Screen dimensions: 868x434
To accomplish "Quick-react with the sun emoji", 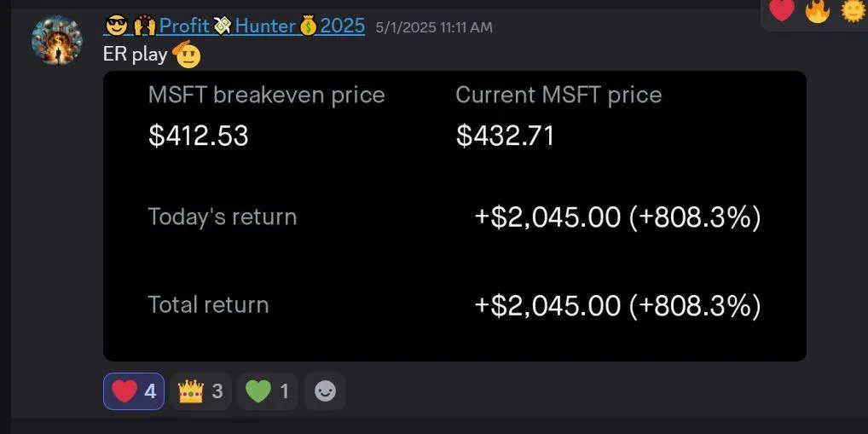I will pos(853,10).
